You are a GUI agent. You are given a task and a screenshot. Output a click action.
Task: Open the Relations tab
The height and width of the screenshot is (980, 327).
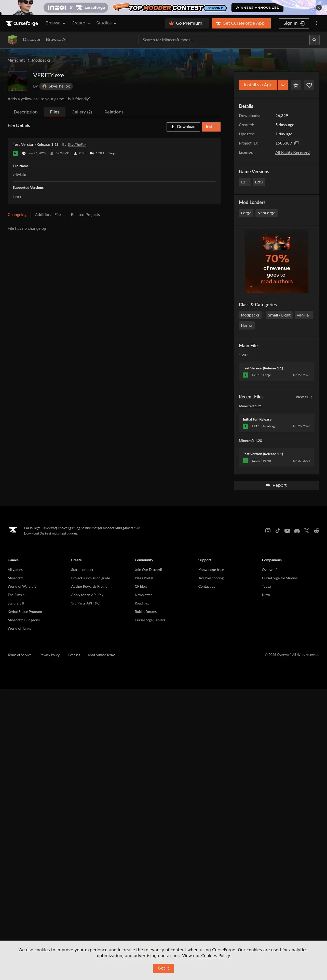(114, 112)
